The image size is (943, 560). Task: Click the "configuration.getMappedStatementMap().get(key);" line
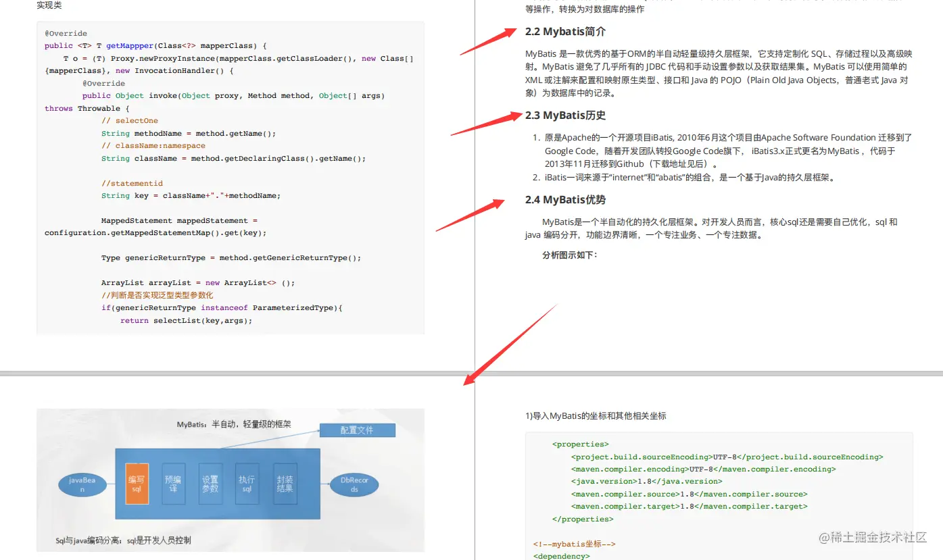(x=155, y=233)
